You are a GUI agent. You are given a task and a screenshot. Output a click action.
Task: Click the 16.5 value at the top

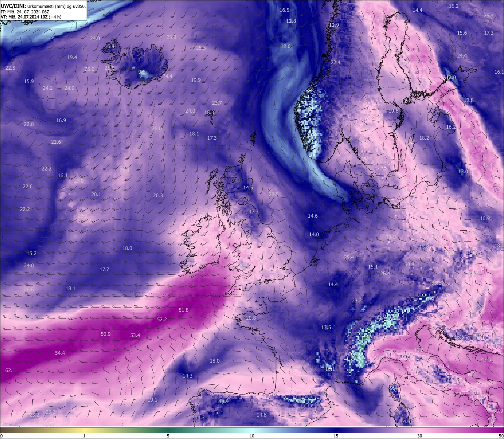(x=284, y=10)
